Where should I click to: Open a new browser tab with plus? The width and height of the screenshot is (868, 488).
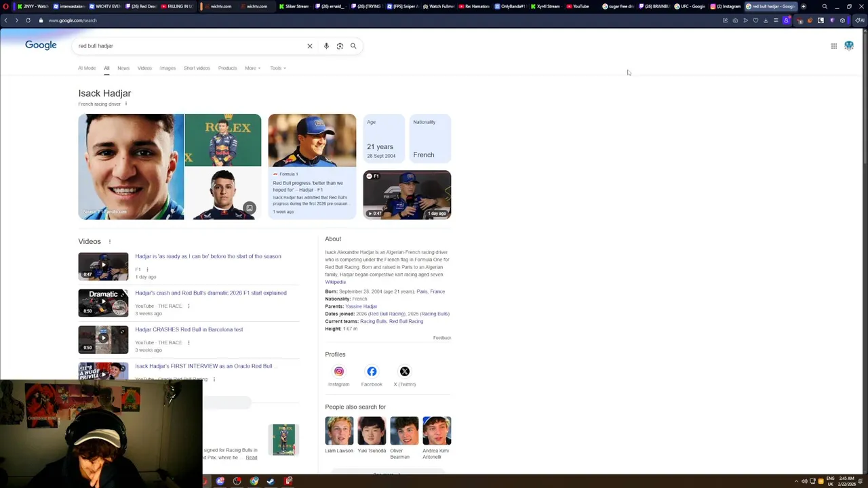click(804, 6)
